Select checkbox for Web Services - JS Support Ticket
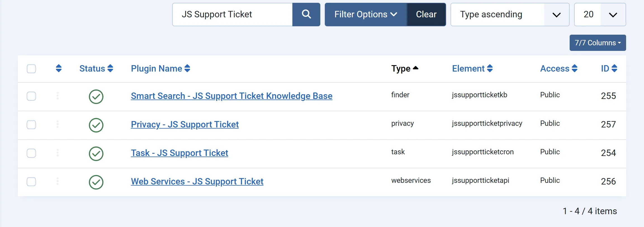 tap(31, 182)
